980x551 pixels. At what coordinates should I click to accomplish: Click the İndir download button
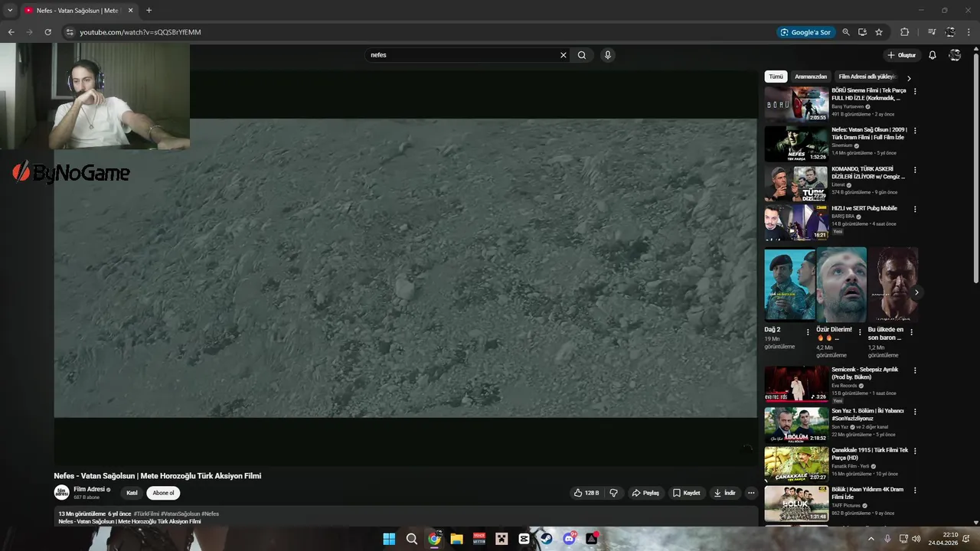pos(724,493)
